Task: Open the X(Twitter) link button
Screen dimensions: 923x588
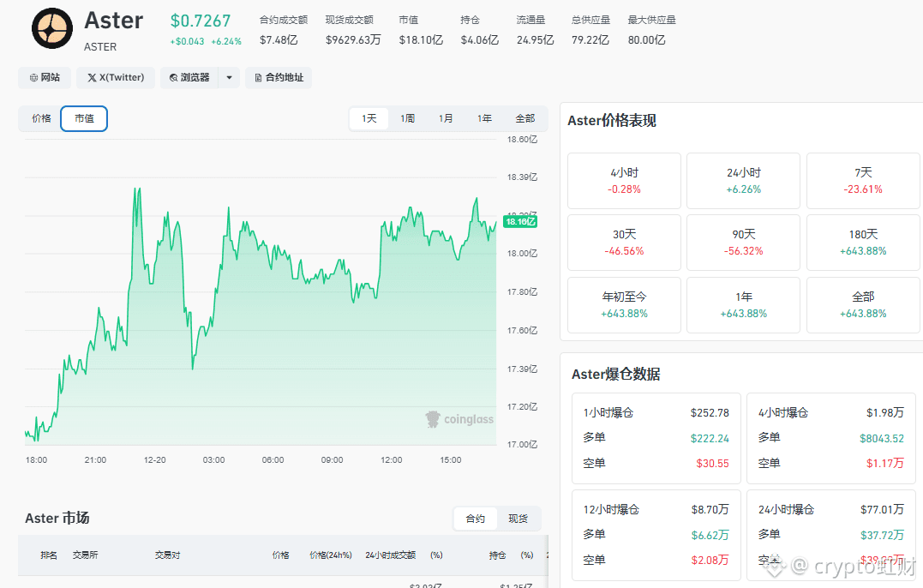Action: [x=116, y=78]
